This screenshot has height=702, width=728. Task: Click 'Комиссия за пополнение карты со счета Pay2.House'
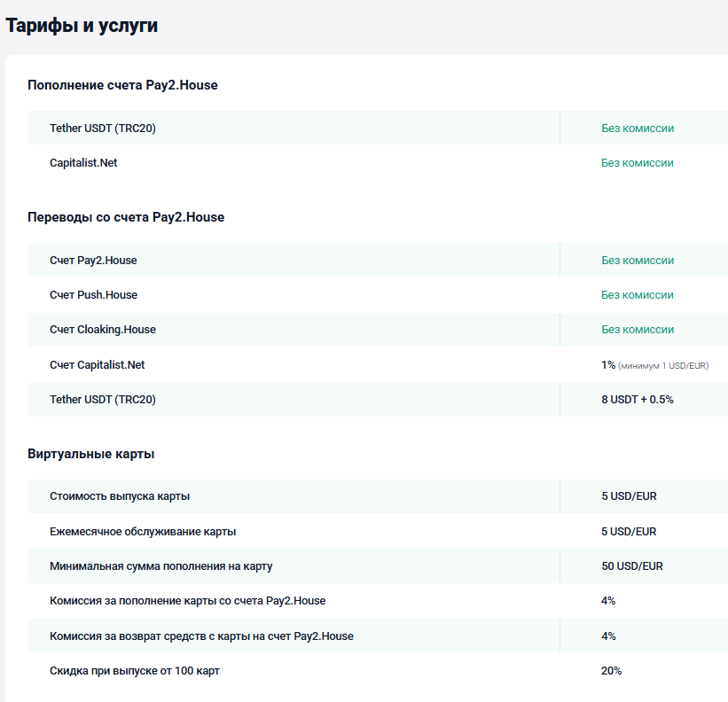pyautogui.click(x=188, y=601)
